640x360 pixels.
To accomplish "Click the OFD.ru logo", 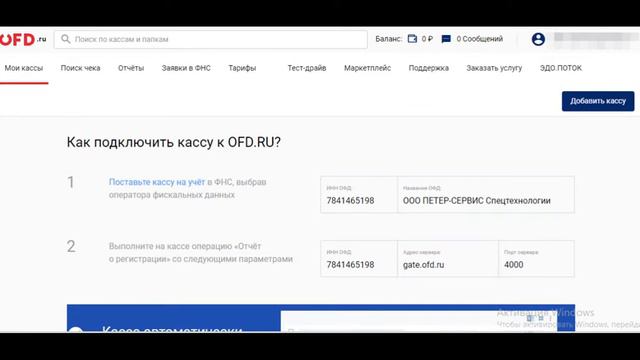I will point(23,40).
